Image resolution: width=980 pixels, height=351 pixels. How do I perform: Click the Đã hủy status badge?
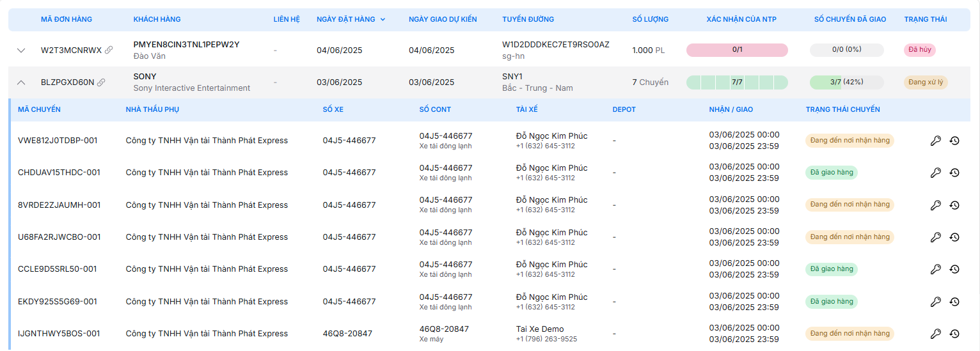[x=920, y=50]
